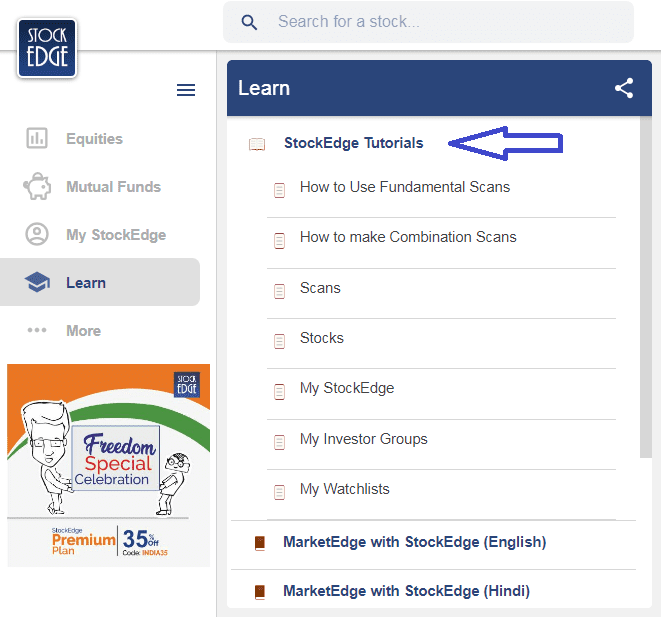Click document icon beside Scans tutorial
The image size is (661, 617).
pos(279,291)
